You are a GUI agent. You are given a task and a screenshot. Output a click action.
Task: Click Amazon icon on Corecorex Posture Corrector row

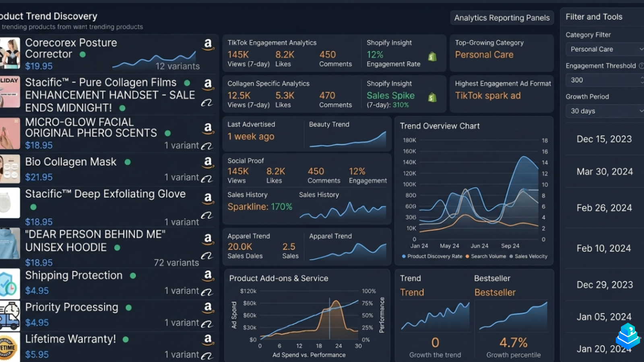click(x=208, y=44)
